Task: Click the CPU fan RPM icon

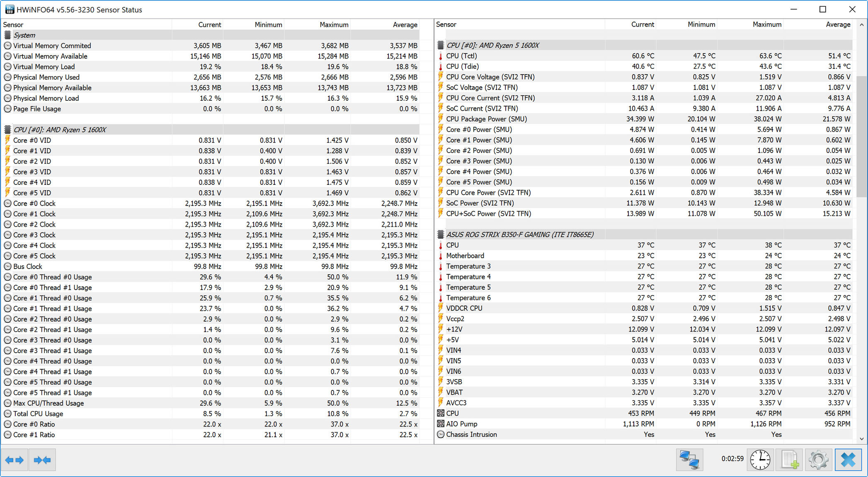Action: coord(441,413)
